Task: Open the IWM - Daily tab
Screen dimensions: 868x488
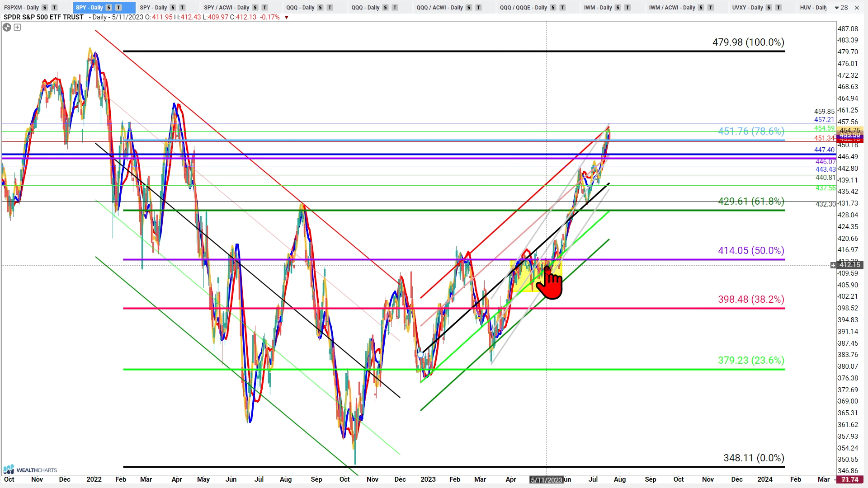Action: pyautogui.click(x=598, y=8)
